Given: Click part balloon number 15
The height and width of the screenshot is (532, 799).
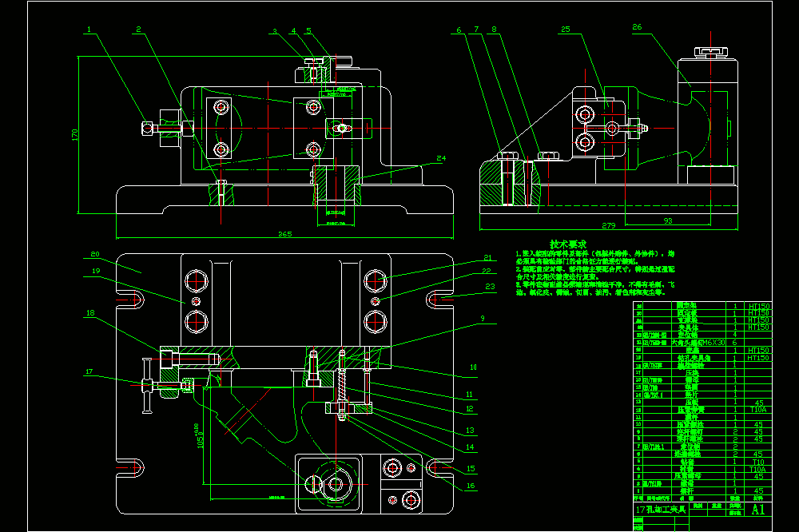Looking at the screenshot, I should pyautogui.click(x=471, y=469).
